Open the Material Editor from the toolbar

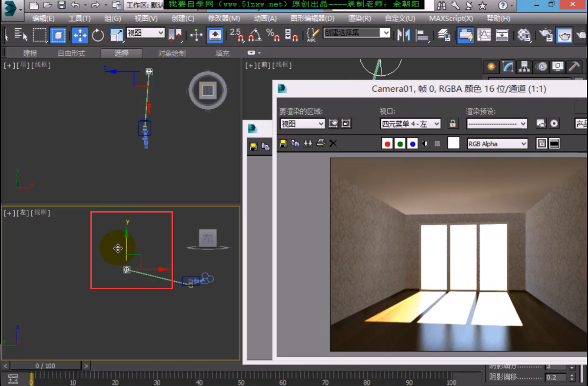(524, 35)
